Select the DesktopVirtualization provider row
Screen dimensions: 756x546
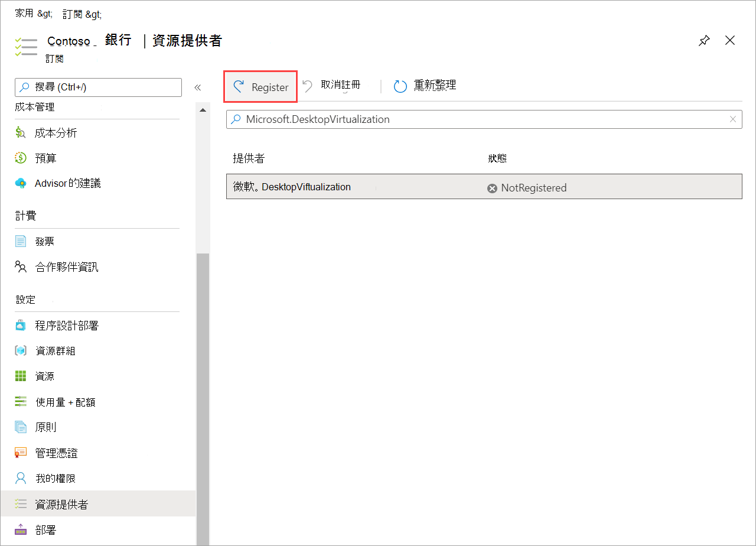tap(484, 187)
